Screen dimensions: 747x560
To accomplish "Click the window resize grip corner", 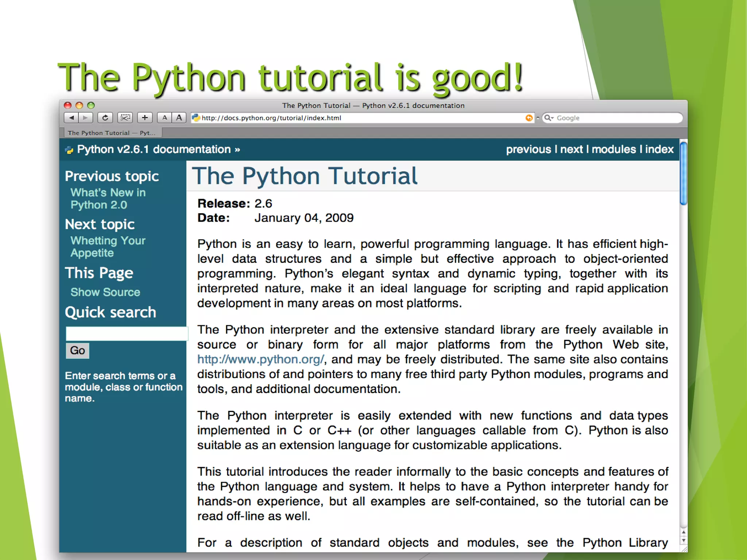I will point(684,549).
